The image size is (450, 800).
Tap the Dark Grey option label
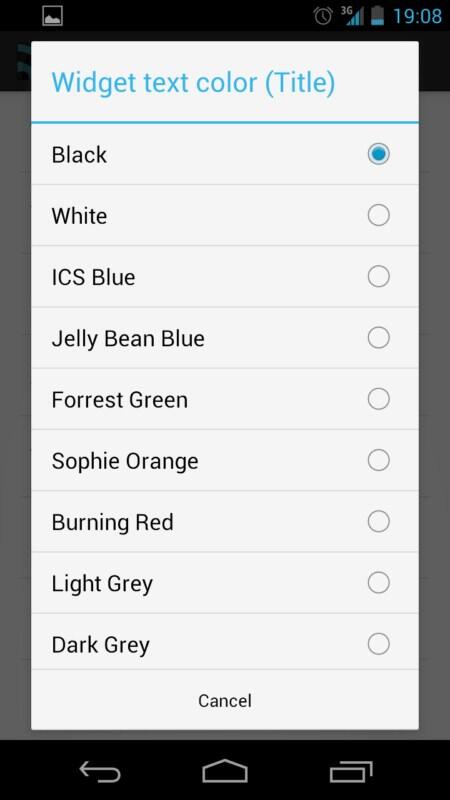101,645
